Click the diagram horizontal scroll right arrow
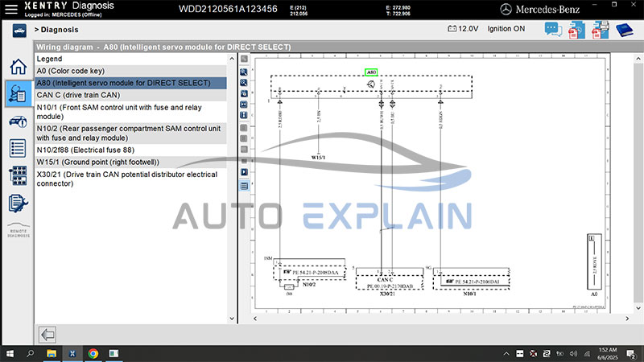The image size is (644, 362). [627, 319]
